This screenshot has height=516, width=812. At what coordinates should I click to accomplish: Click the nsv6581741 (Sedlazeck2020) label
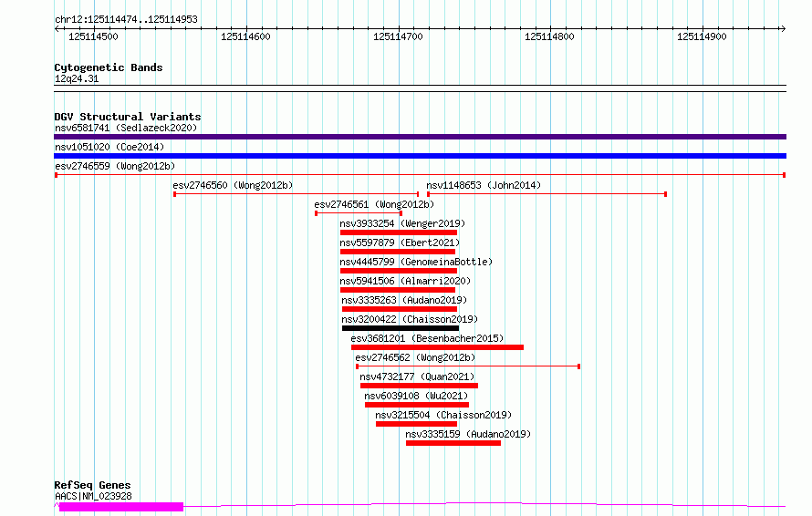point(126,128)
